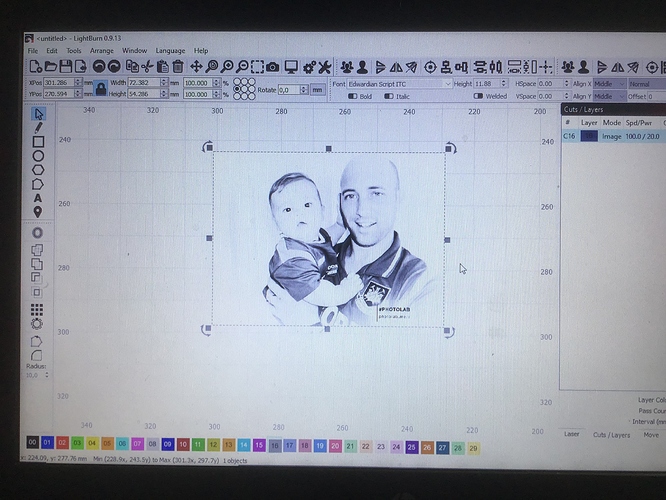The height and width of the screenshot is (500, 666).
Task: Open the Tools menu
Action: [73, 51]
